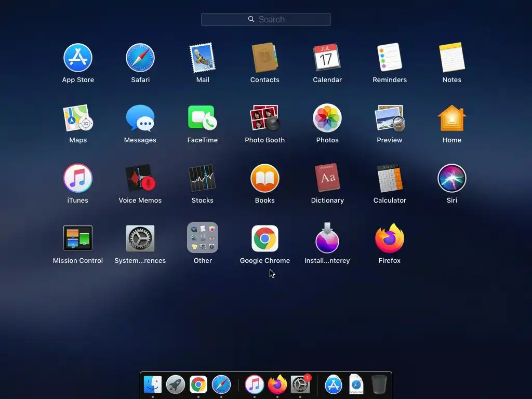Screen dimensions: 532x399
Task: Open Firefox from the Dock
Action: (x=277, y=384)
